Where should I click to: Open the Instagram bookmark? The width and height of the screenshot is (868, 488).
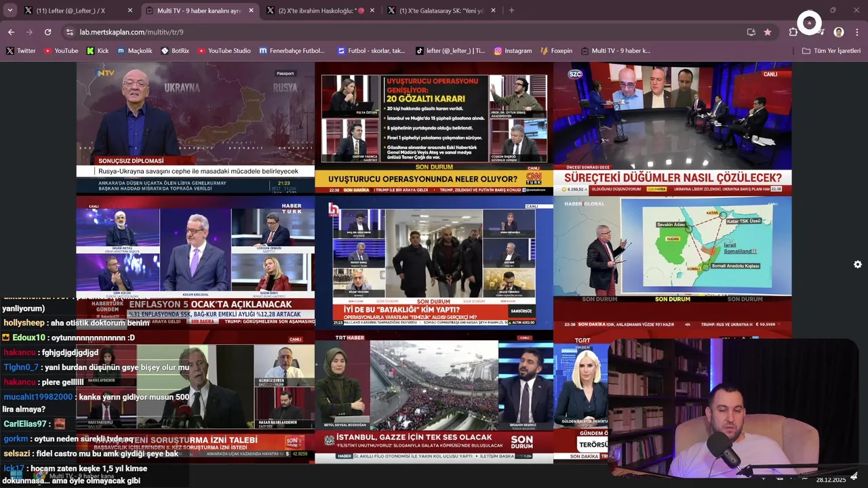pyautogui.click(x=513, y=51)
